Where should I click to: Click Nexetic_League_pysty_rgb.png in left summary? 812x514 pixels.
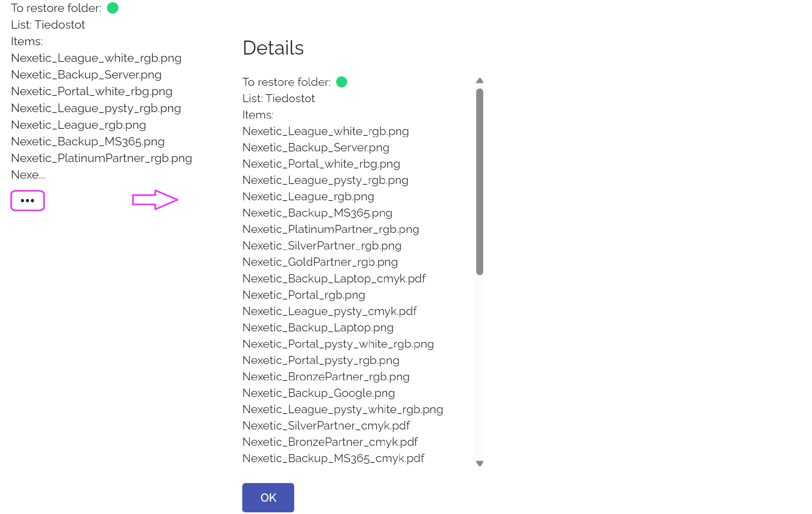(x=96, y=108)
